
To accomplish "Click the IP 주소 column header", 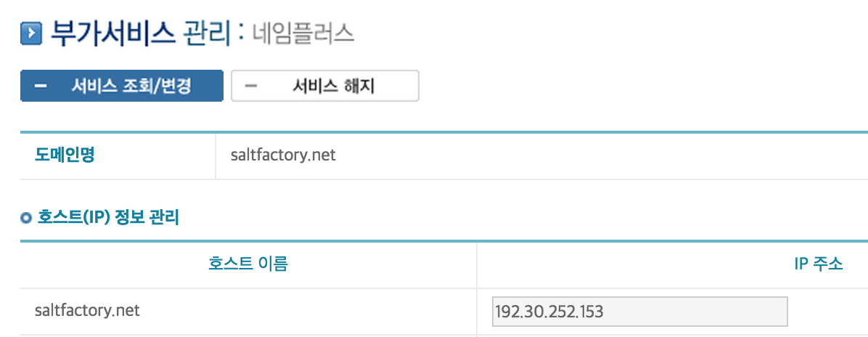I will click(818, 264).
